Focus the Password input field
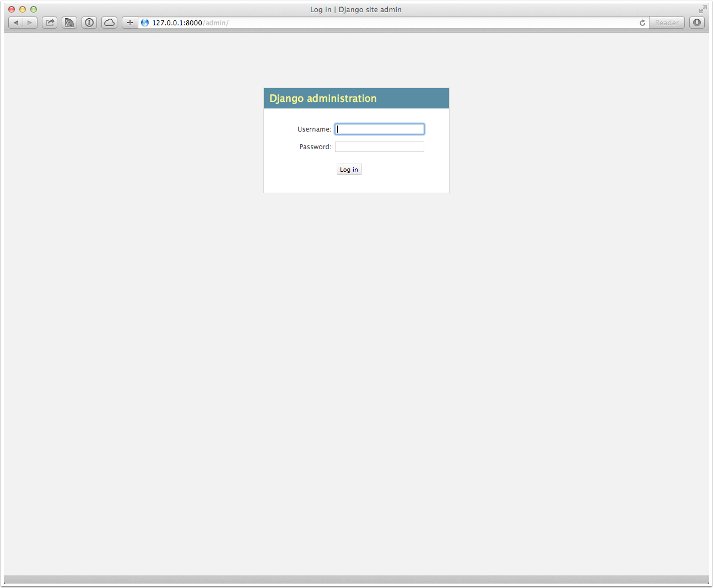The height and width of the screenshot is (588, 713). tap(380, 146)
